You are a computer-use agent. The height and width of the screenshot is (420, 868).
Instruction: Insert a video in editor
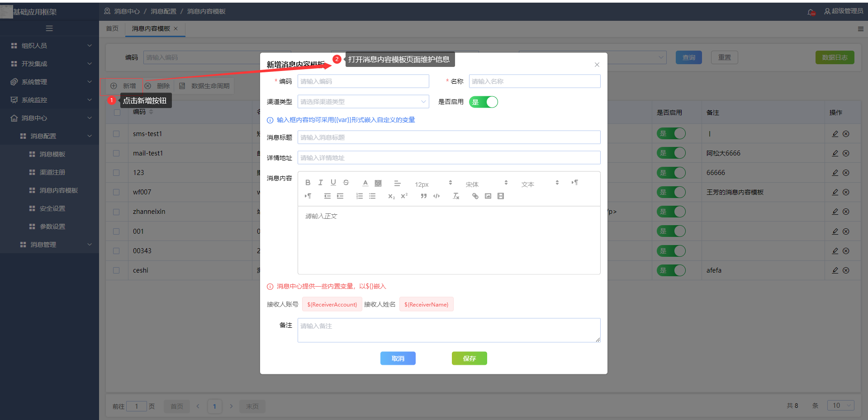point(501,196)
